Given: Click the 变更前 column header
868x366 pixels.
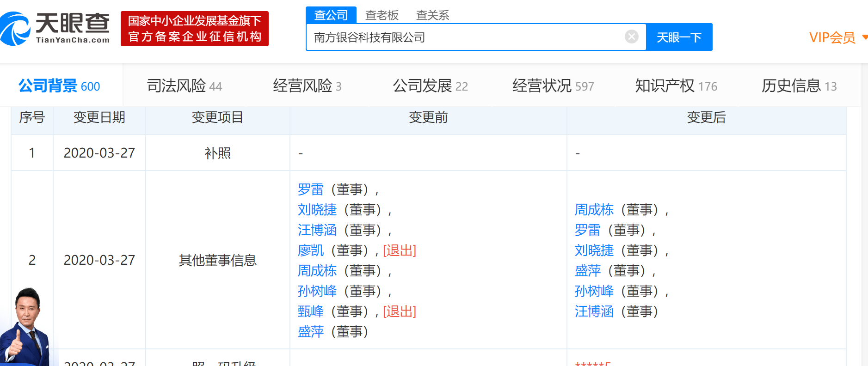Looking at the screenshot, I should [428, 117].
